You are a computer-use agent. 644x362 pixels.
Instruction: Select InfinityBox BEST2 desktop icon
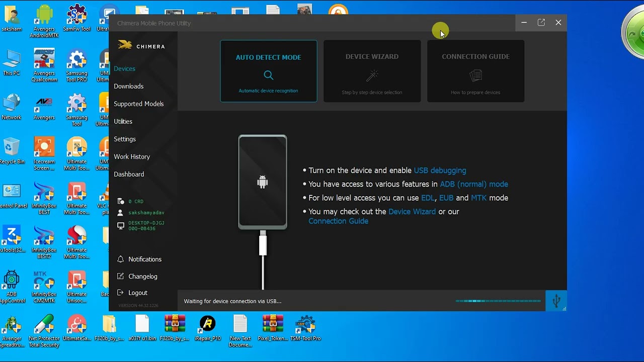click(x=44, y=242)
